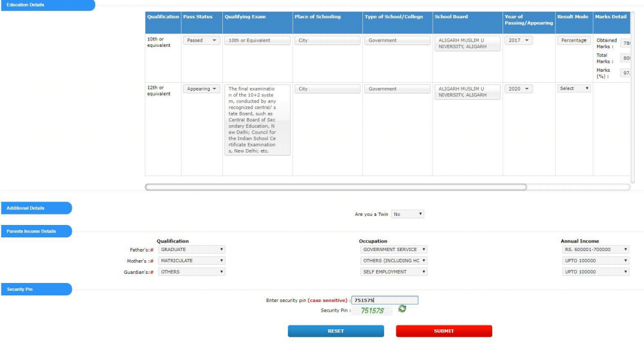Open Father's qualification GRADUATE dropdown
This screenshot has height=343, width=644.
tap(192, 249)
